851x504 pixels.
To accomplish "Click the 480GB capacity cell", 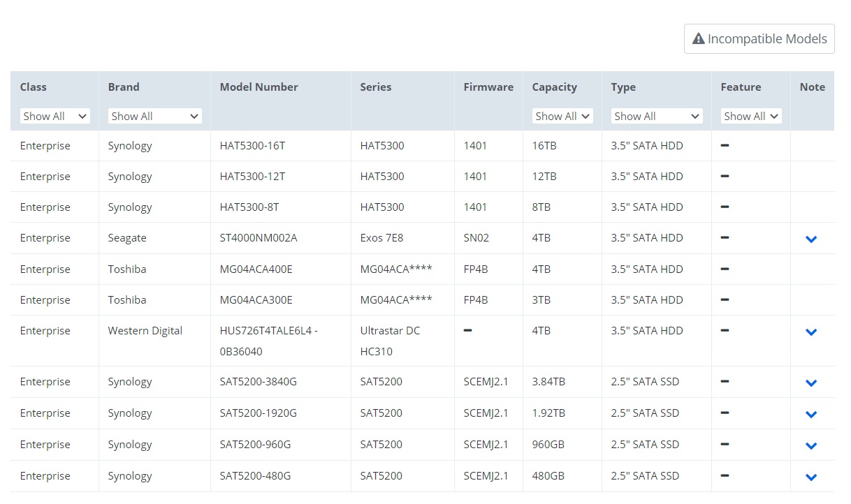I will click(x=548, y=476).
